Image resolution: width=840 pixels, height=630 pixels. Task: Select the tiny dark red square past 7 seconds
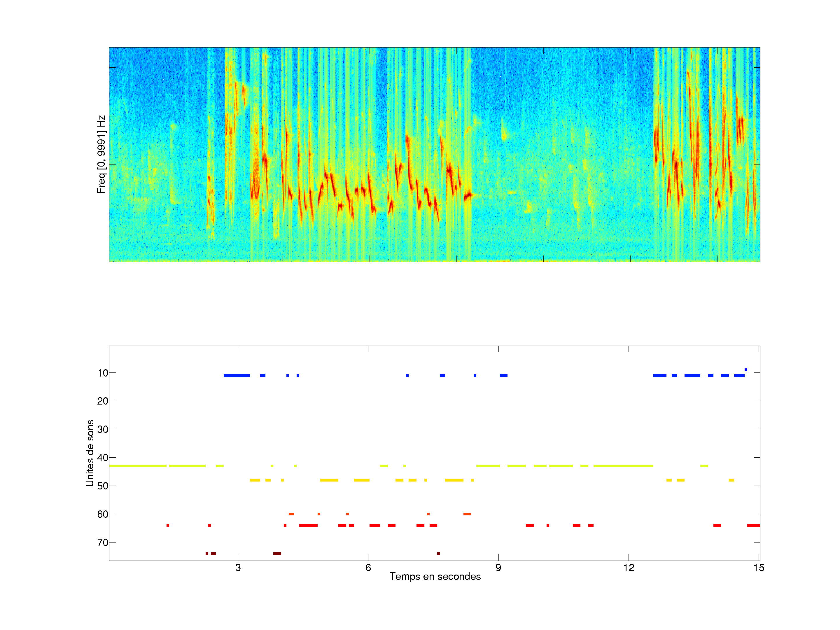click(x=438, y=554)
